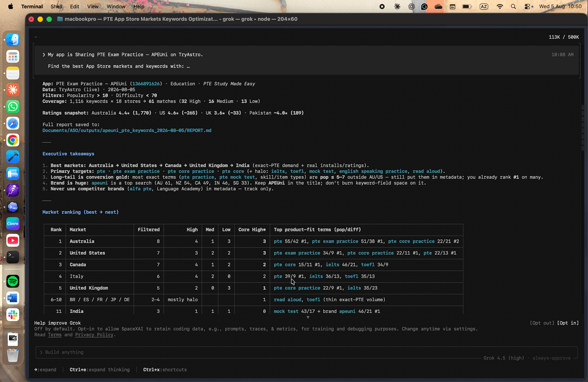Open Google Chrome from the dock
The height and width of the screenshot is (382, 588).
13,140
